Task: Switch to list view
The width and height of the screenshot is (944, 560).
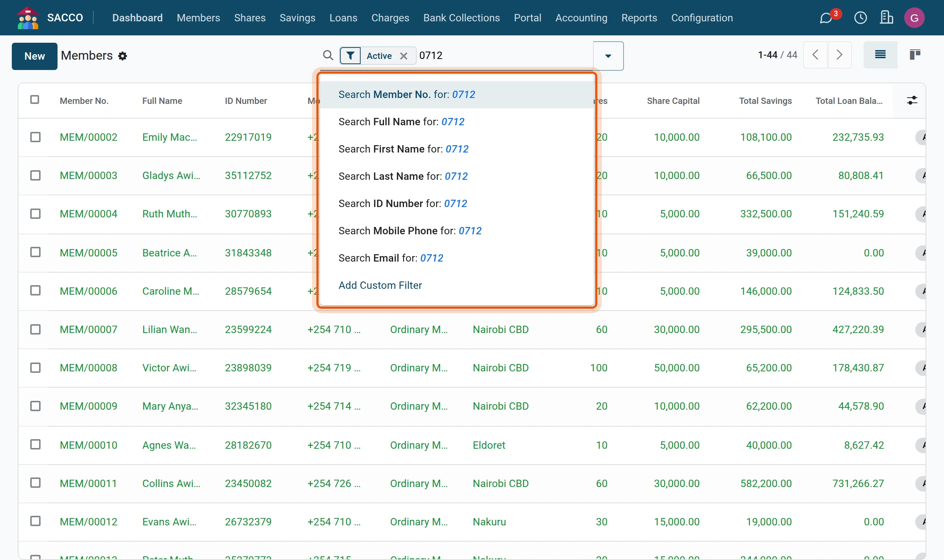Action: pyautogui.click(x=880, y=55)
